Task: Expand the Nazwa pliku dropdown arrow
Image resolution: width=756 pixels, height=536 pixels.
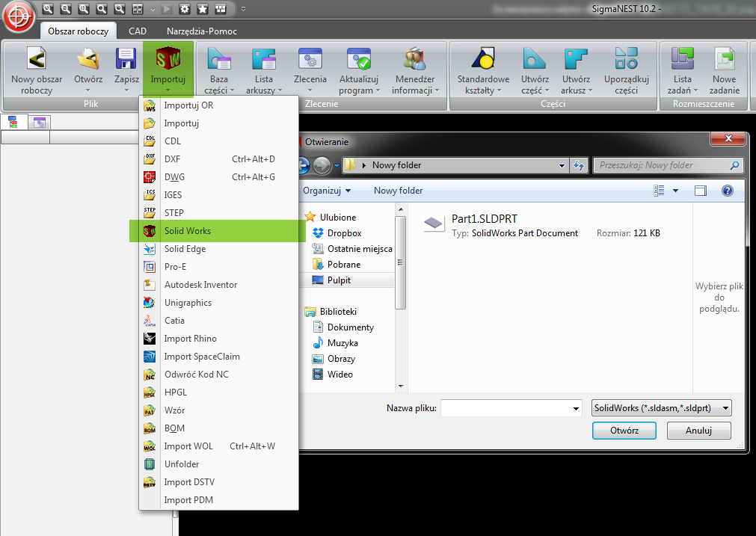Action: tap(576, 409)
